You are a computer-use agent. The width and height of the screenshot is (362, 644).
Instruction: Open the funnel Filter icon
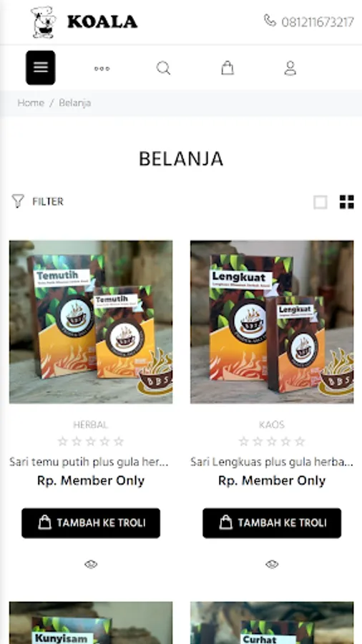[x=18, y=201]
